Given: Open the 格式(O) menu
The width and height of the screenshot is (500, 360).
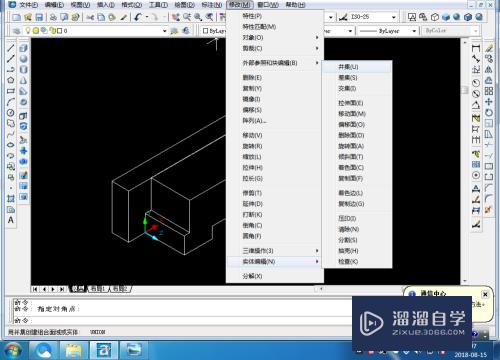Looking at the screenshot, I should pos(131,5).
